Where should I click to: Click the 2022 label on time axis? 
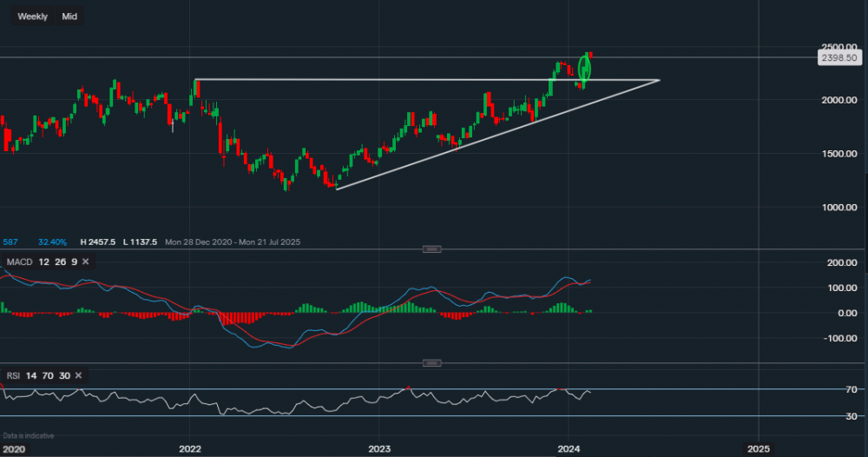[x=190, y=449]
